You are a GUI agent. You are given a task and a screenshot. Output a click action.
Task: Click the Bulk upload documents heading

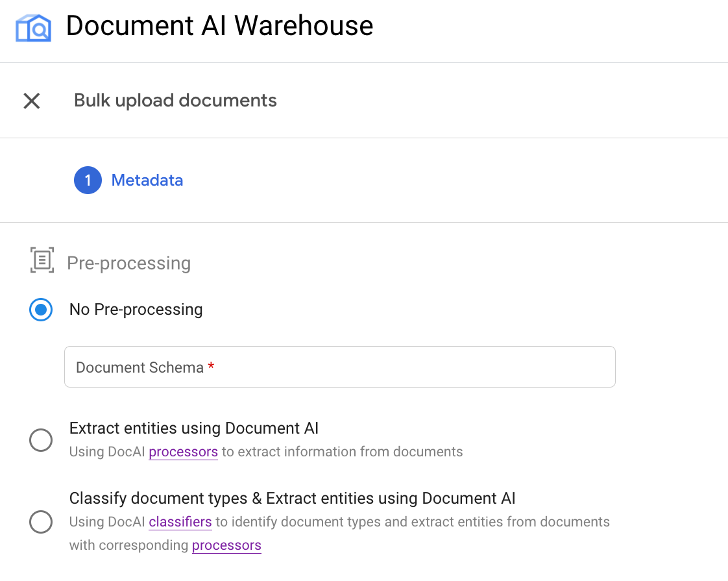[x=175, y=101]
